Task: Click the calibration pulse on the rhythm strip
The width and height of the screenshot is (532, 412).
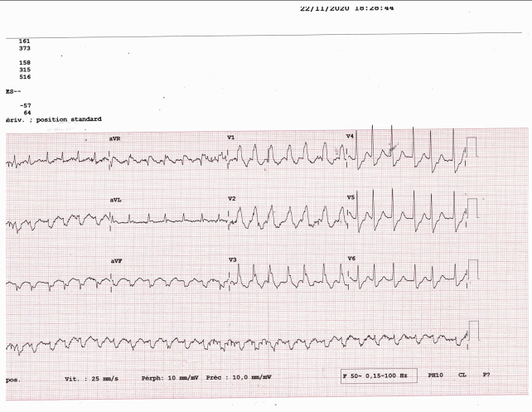Action: [474, 331]
